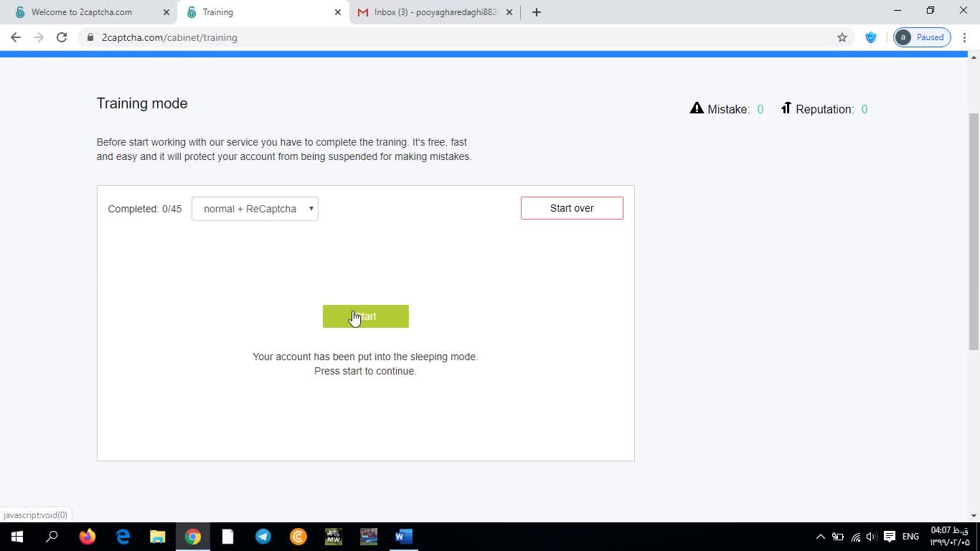Reload the current page
This screenshot has height=551, width=980.
click(62, 37)
